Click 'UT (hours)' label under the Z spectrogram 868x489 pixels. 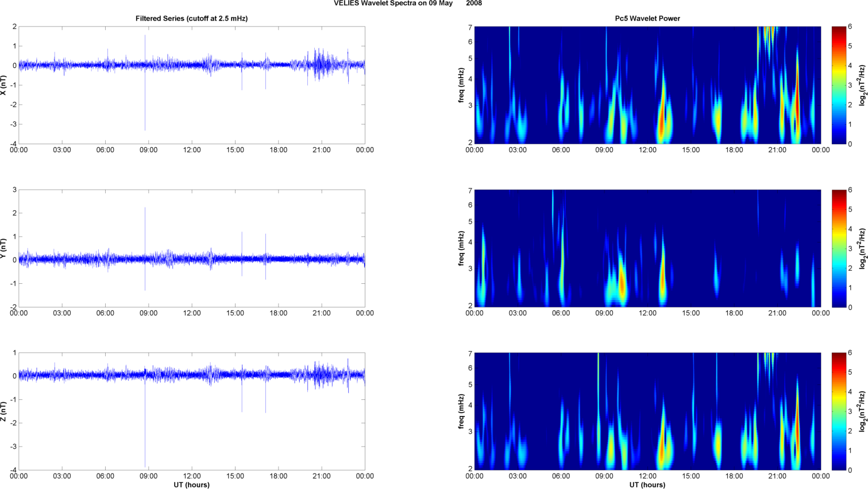click(x=647, y=485)
